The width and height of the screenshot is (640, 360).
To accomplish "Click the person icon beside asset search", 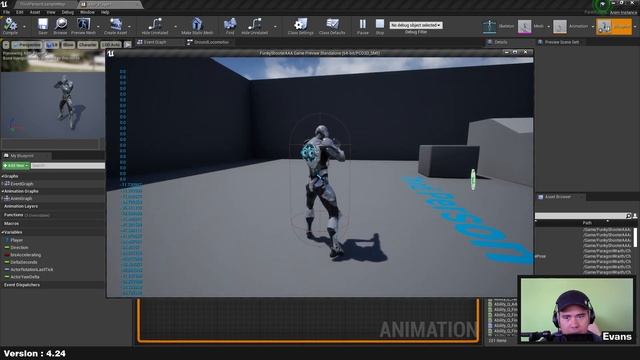I will (635, 216).
